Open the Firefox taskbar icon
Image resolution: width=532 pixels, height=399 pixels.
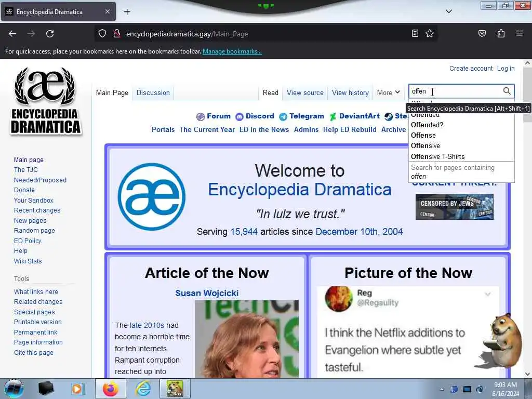pos(111,389)
